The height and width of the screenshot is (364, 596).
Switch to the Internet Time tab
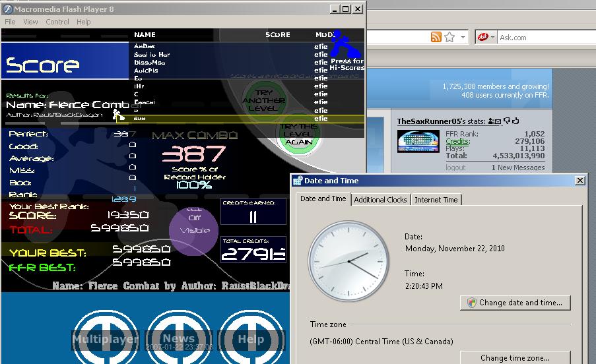tap(436, 200)
